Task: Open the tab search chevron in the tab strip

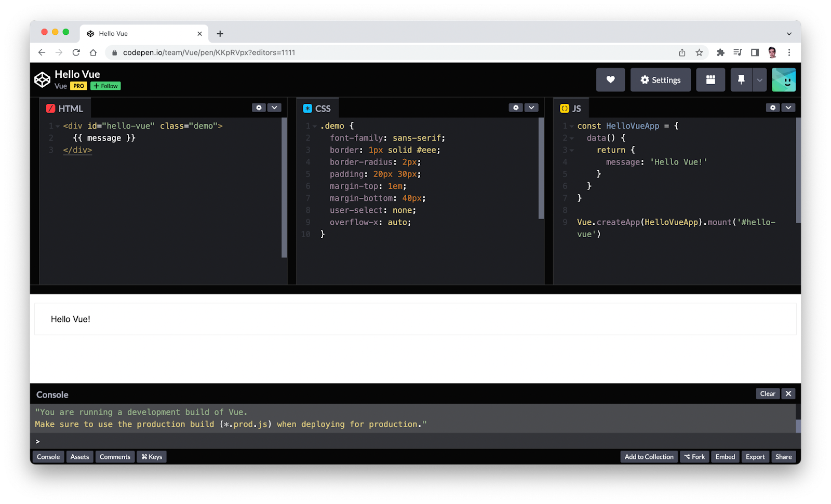Action: click(x=789, y=34)
